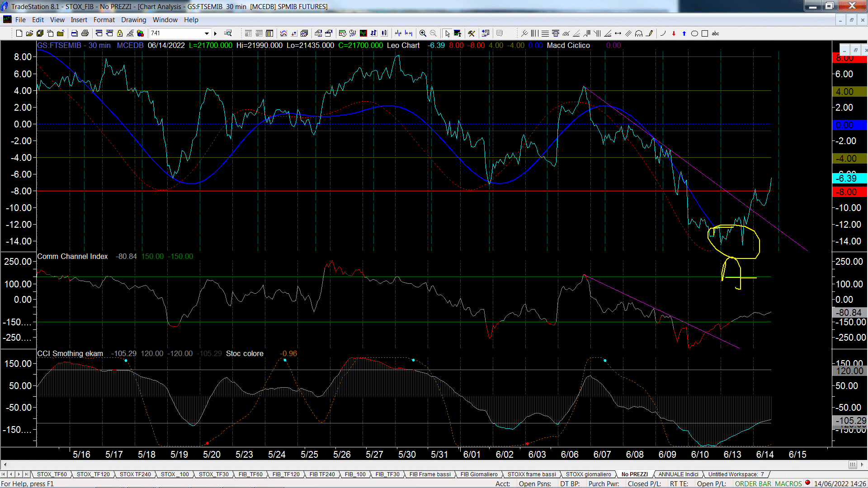Click the go arrow next to symbol box

click(x=215, y=33)
